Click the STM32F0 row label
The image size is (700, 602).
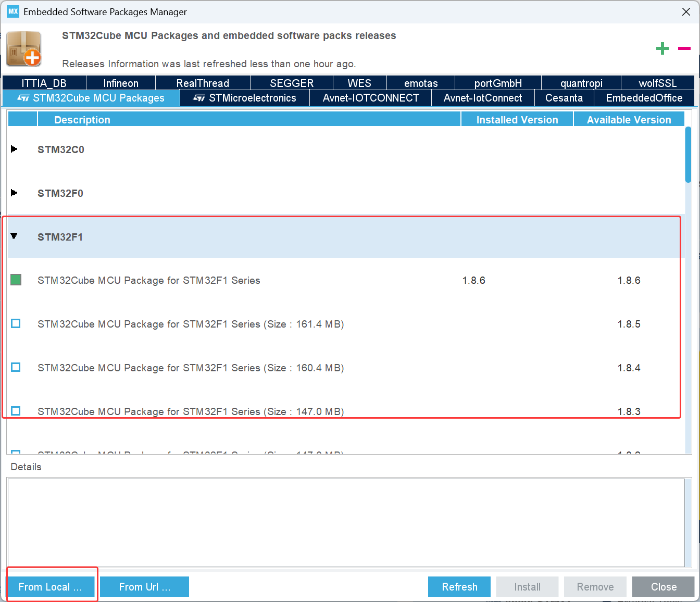pyautogui.click(x=60, y=193)
